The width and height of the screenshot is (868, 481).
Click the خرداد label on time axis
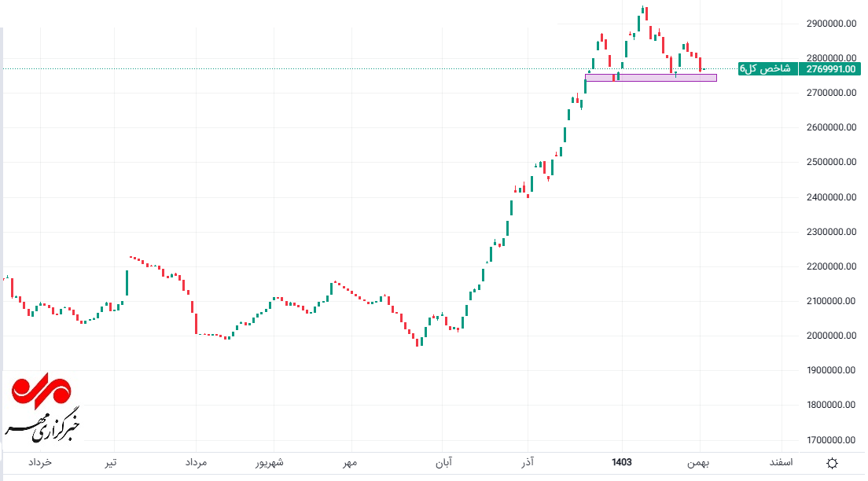click(40, 463)
